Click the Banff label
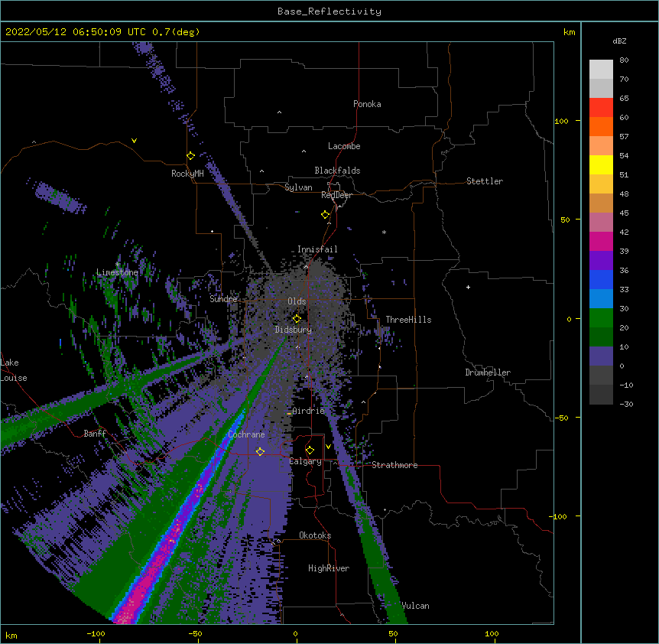Image resolution: width=659 pixels, height=644 pixels. [95, 434]
